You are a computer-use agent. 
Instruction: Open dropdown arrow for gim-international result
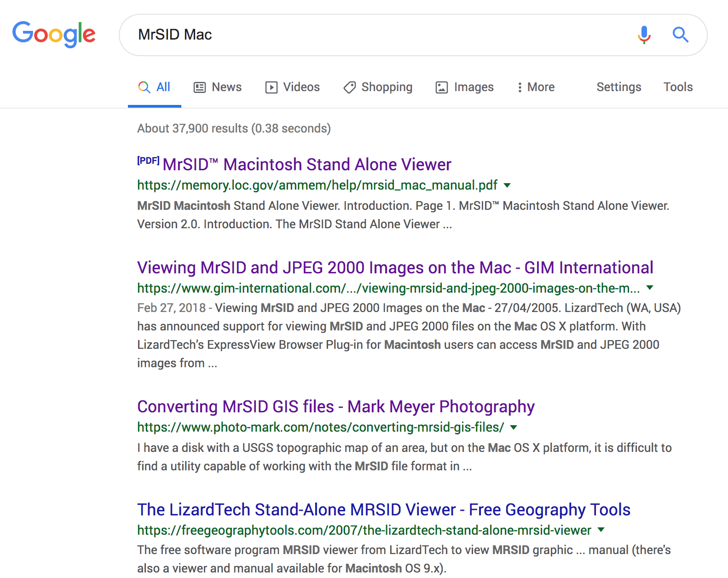pyautogui.click(x=650, y=288)
